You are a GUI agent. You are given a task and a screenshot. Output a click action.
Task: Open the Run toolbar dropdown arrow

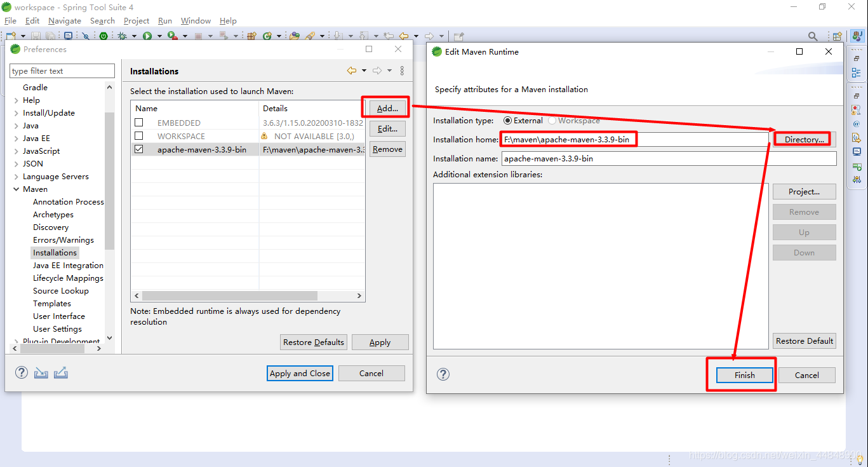(159, 36)
